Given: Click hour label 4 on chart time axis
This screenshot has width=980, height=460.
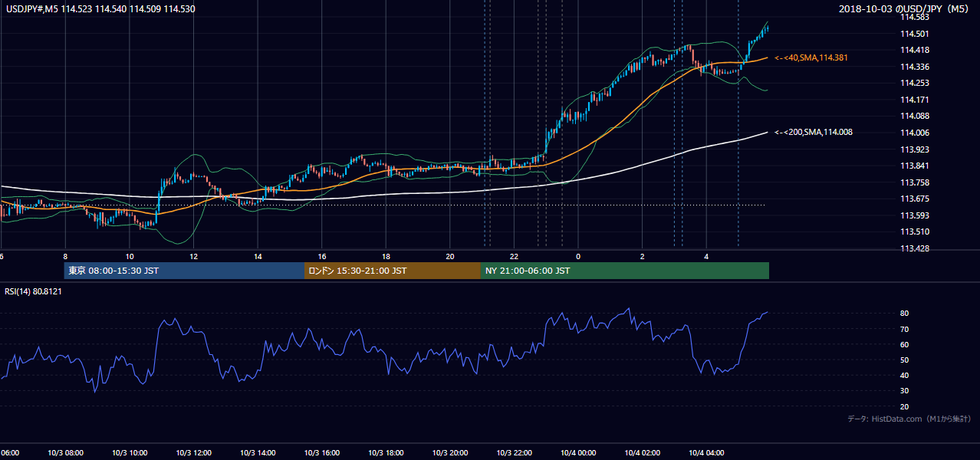Looking at the screenshot, I should [x=707, y=256].
